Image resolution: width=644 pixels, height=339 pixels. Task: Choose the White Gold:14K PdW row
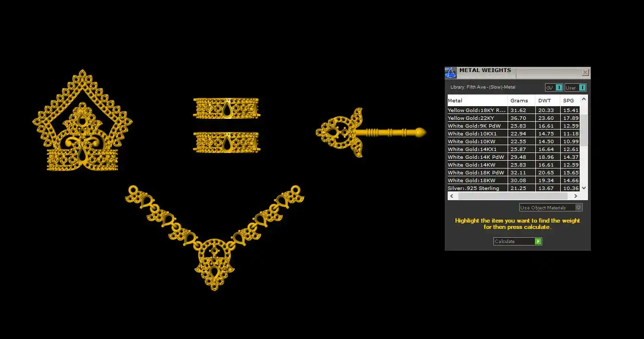tap(476, 157)
